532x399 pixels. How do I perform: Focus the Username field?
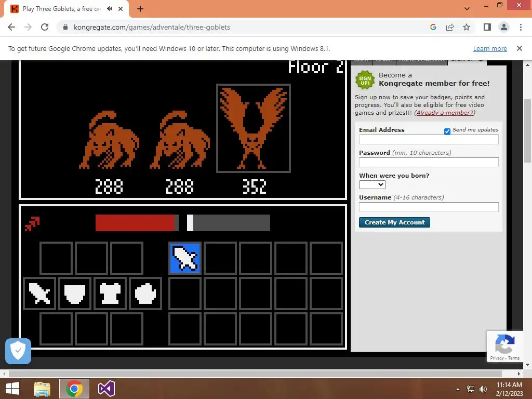(429, 207)
